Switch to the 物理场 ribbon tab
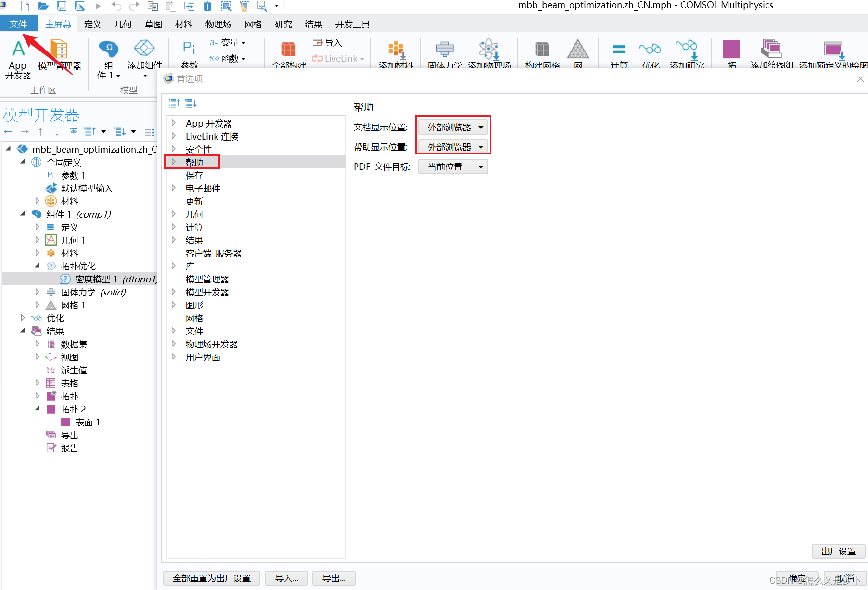The width and height of the screenshot is (868, 590). click(x=218, y=24)
